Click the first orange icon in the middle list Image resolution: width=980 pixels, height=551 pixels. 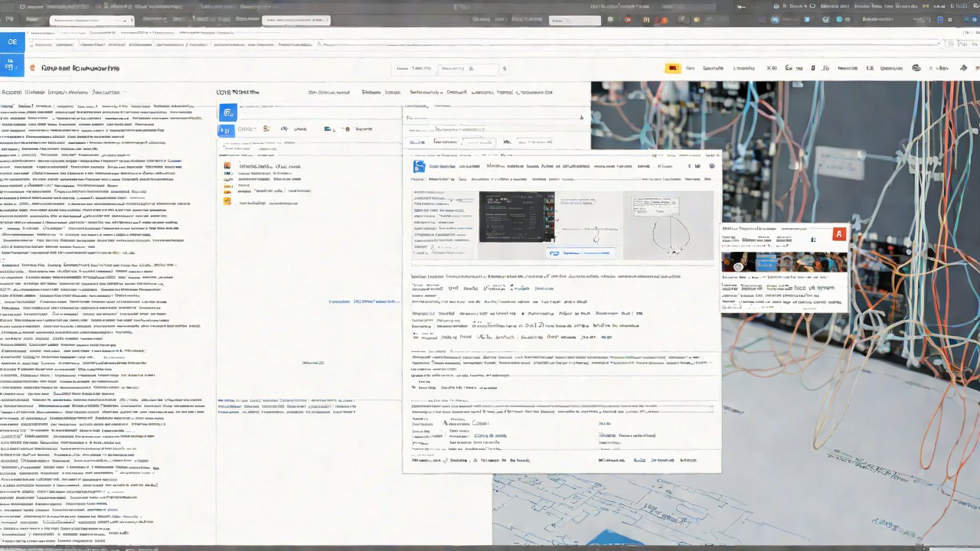pyautogui.click(x=227, y=166)
